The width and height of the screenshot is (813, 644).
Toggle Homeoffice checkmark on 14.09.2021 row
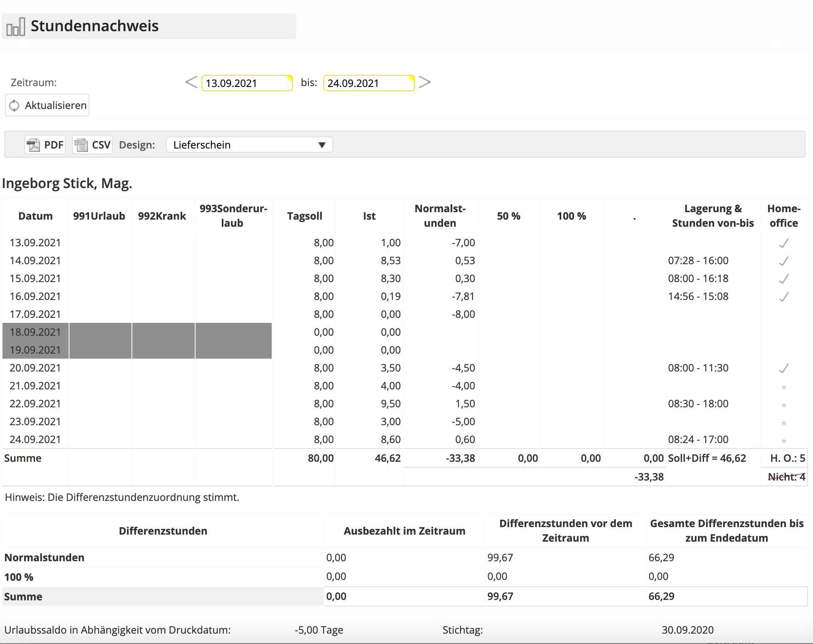[x=784, y=261]
